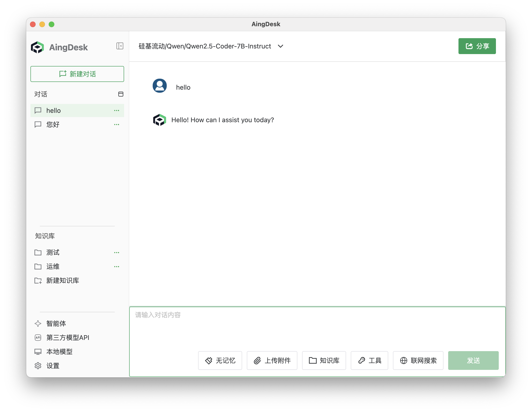
Task: Select the 运维 knowledge base
Action: click(53, 266)
